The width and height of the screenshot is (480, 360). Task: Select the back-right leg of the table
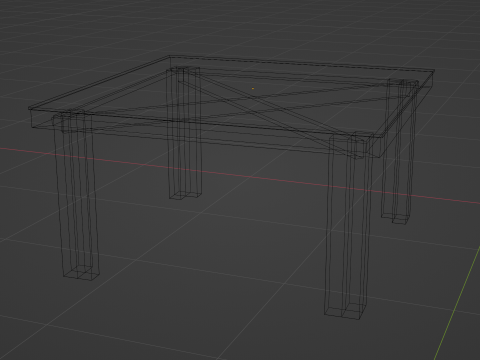[399, 152]
